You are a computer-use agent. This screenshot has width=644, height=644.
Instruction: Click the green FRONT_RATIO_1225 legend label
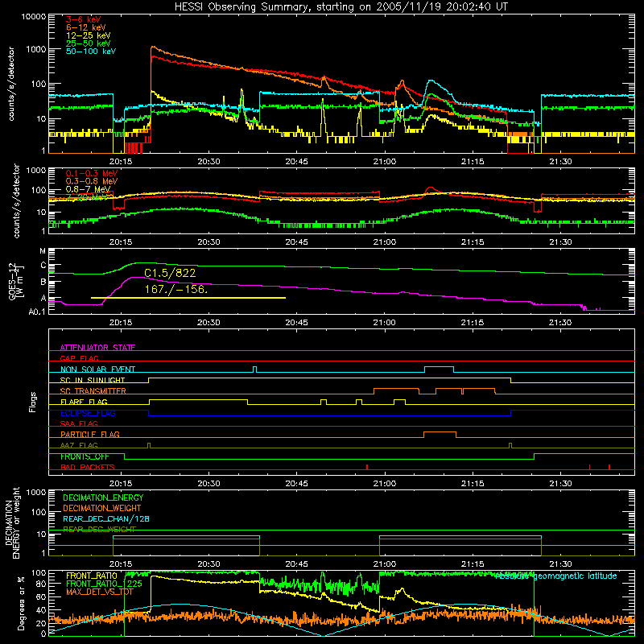click(x=105, y=584)
